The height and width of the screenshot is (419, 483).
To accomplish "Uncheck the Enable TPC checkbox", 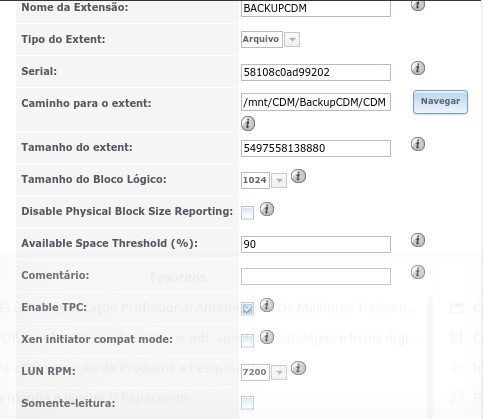I will 247,309.
